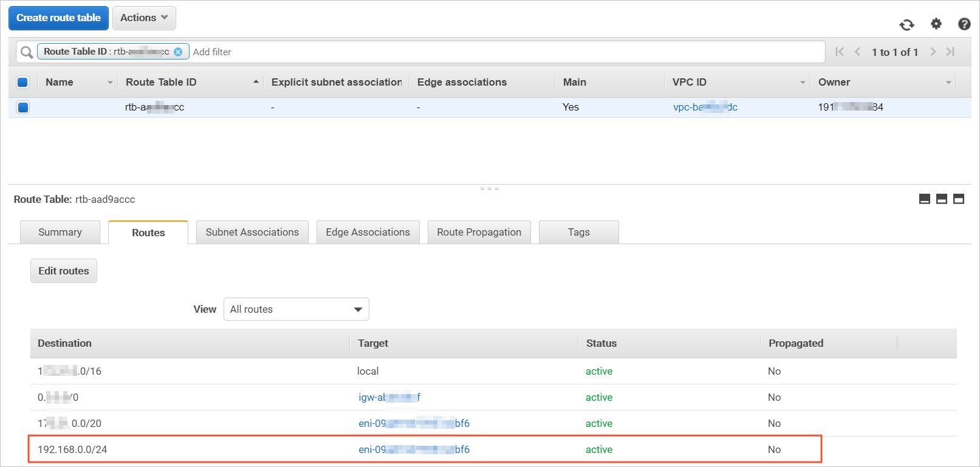Screen dimensions: 980x467
Task: Expand the All routes view dropdown
Action: 296,309
